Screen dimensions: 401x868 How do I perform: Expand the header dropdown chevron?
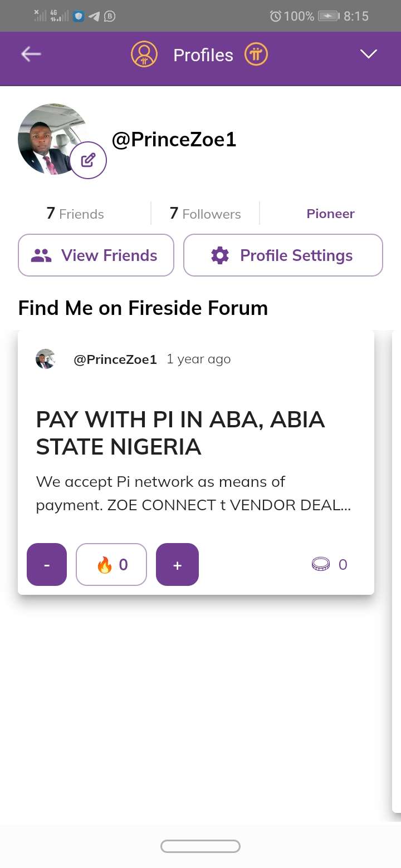pyautogui.click(x=369, y=54)
